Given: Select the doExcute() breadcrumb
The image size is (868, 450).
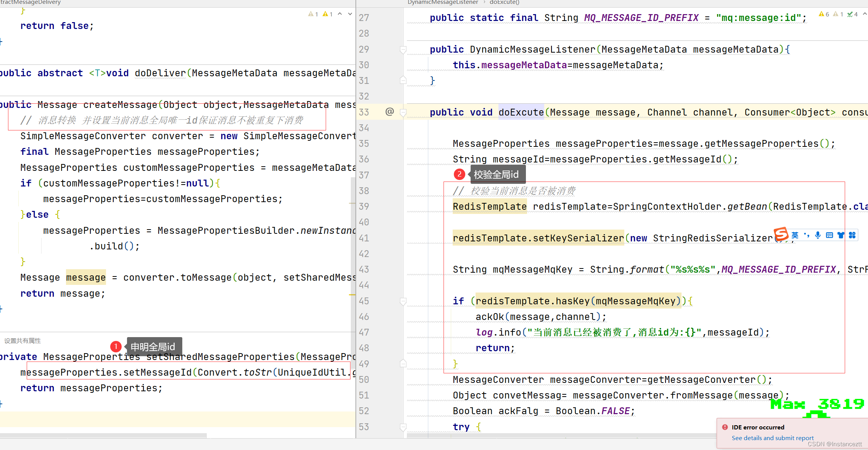Looking at the screenshot, I should (x=505, y=2).
